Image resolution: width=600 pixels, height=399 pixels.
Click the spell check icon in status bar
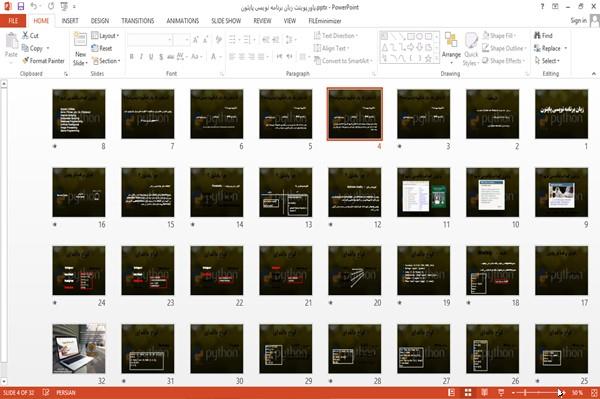coord(46,392)
